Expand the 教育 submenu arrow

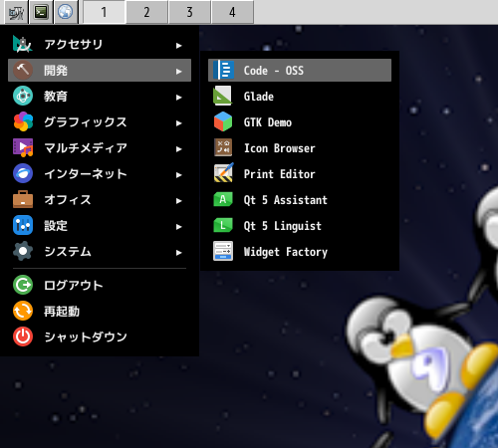coord(179,98)
